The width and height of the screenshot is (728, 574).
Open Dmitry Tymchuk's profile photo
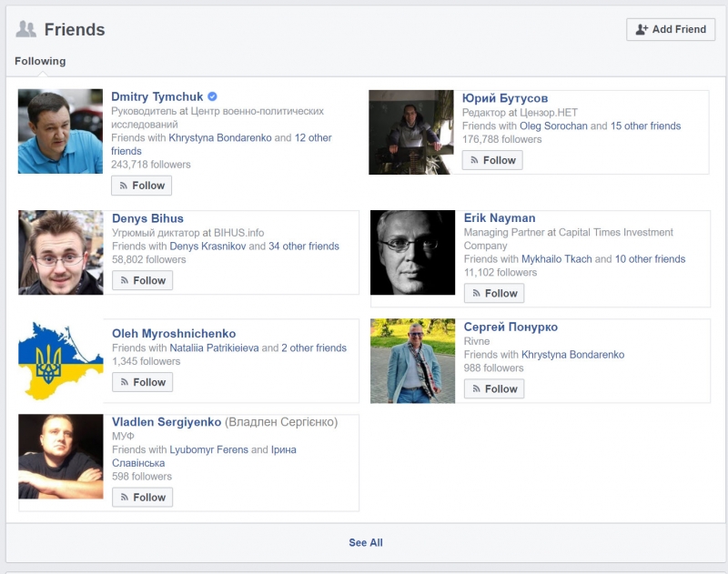(x=60, y=131)
